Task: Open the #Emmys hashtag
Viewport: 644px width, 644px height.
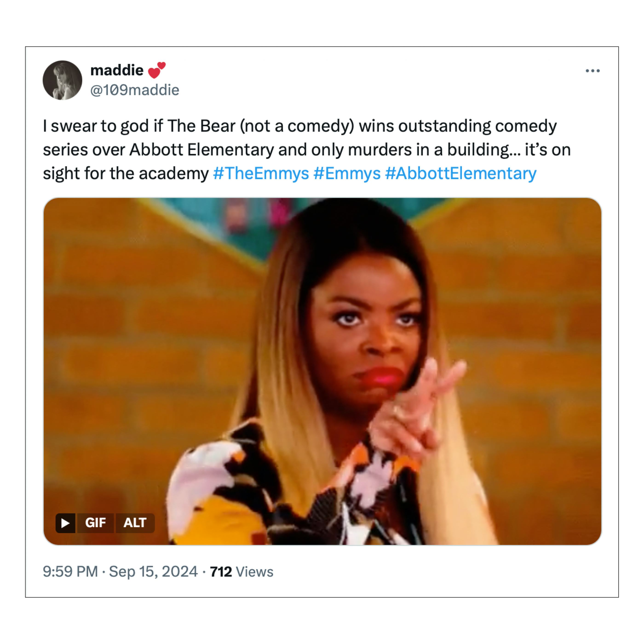Action: click(347, 174)
